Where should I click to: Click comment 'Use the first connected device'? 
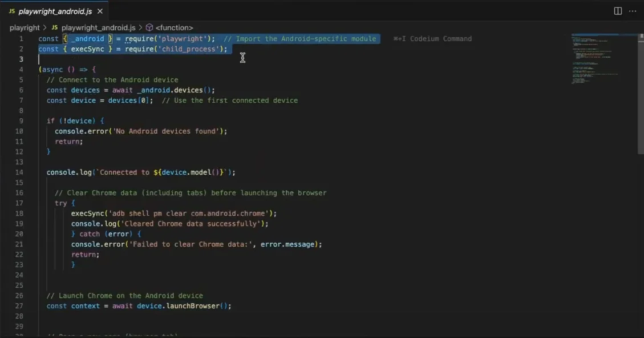(x=236, y=100)
